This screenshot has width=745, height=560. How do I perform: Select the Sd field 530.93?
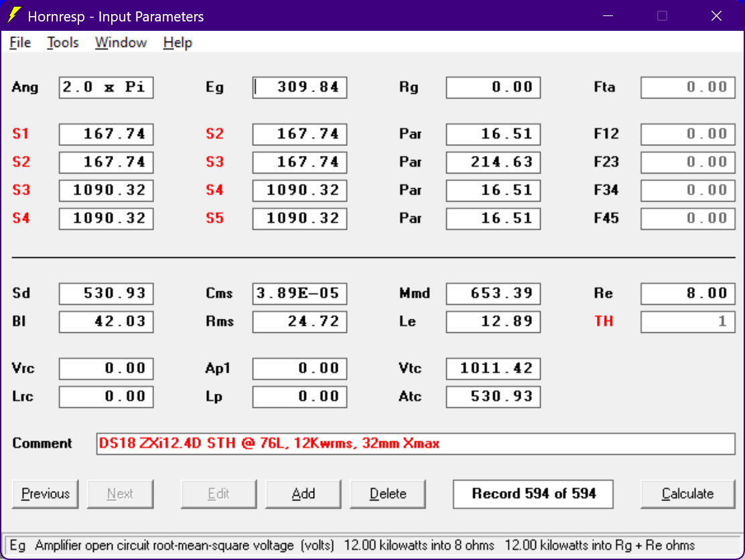click(x=106, y=293)
